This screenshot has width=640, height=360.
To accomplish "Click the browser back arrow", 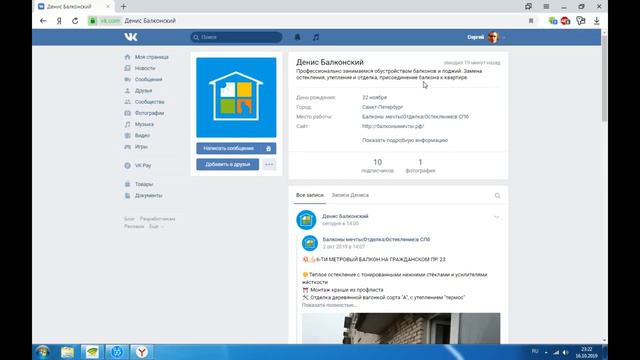I will (x=43, y=21).
